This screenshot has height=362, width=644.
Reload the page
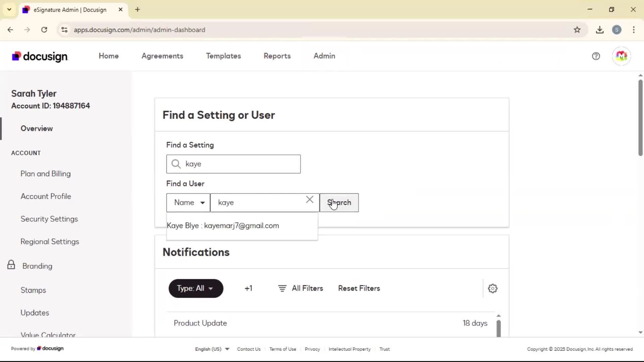click(x=44, y=30)
